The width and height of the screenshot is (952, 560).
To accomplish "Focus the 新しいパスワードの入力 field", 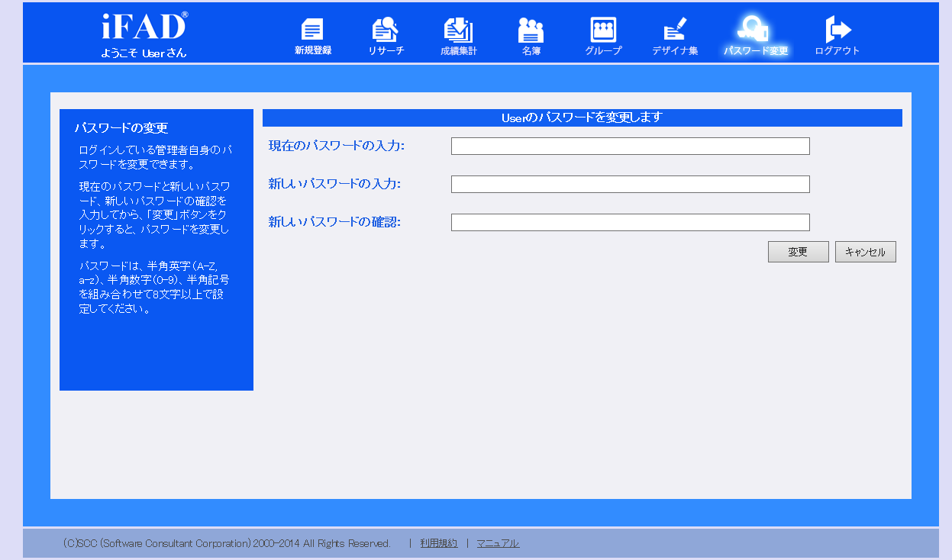I will (631, 184).
